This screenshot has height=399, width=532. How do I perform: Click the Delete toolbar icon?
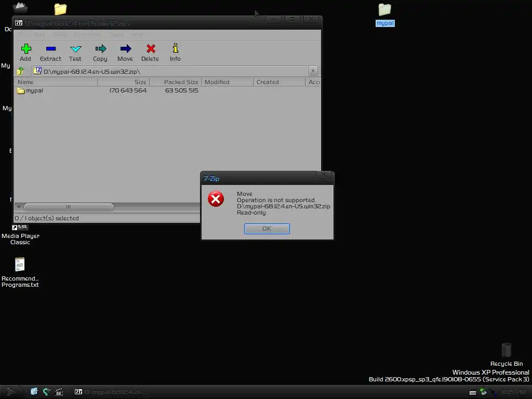tap(150, 52)
